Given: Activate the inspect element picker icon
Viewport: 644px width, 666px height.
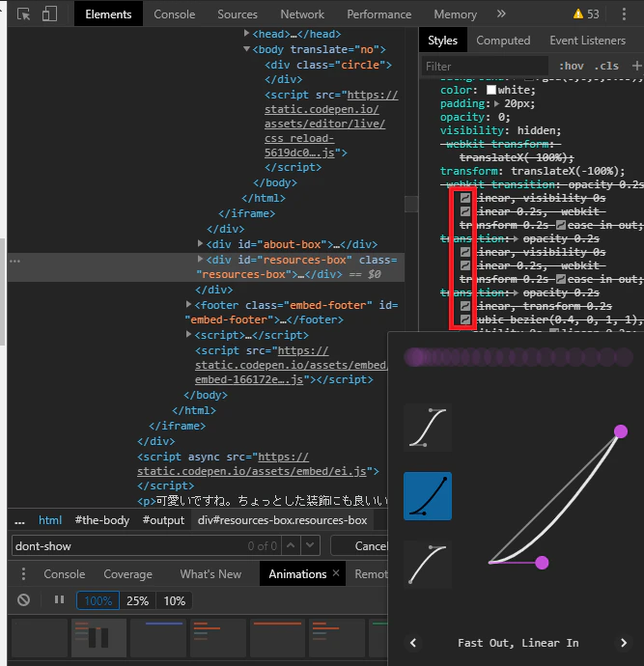Looking at the screenshot, I should tap(24, 14).
